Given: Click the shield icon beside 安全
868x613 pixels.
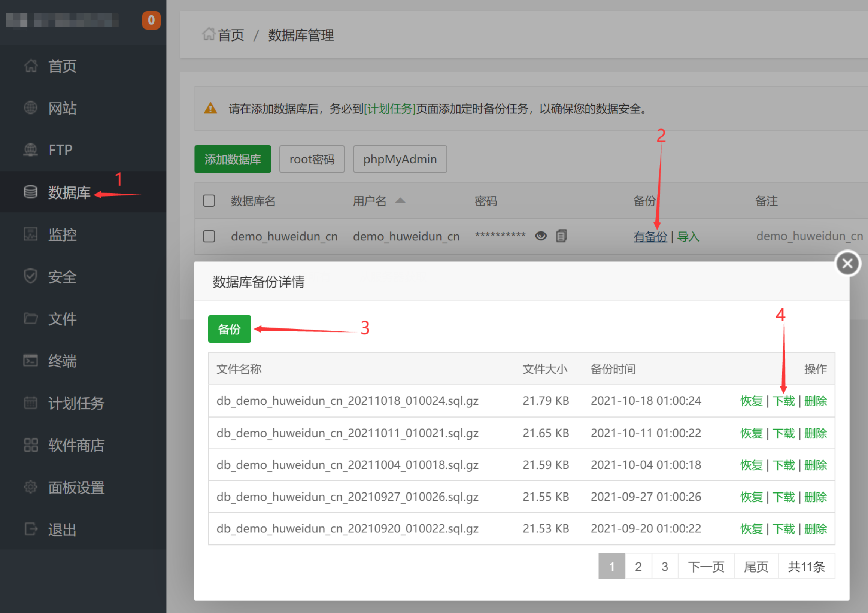Looking at the screenshot, I should coord(31,276).
